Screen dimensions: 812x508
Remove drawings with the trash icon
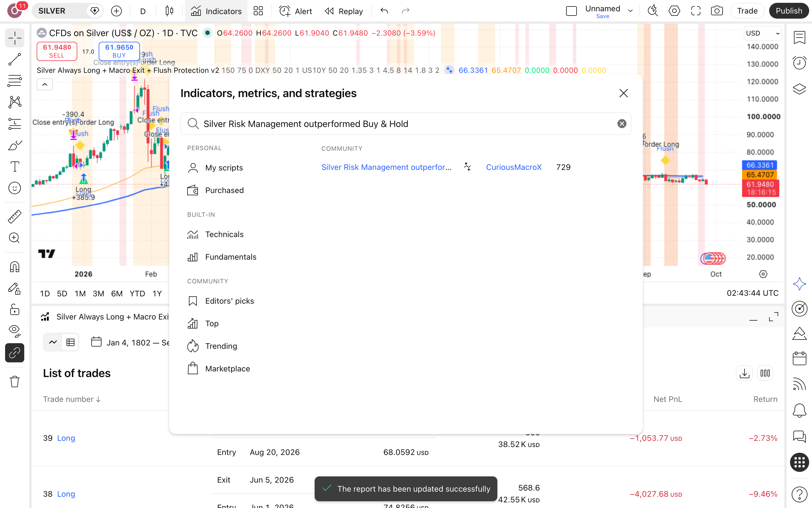14,381
